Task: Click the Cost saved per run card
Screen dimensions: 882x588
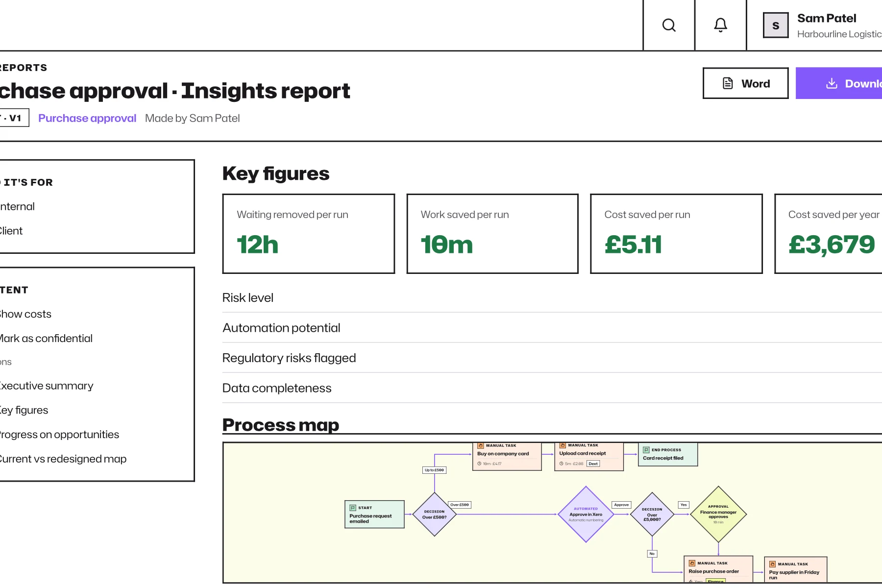Action: pyautogui.click(x=676, y=234)
